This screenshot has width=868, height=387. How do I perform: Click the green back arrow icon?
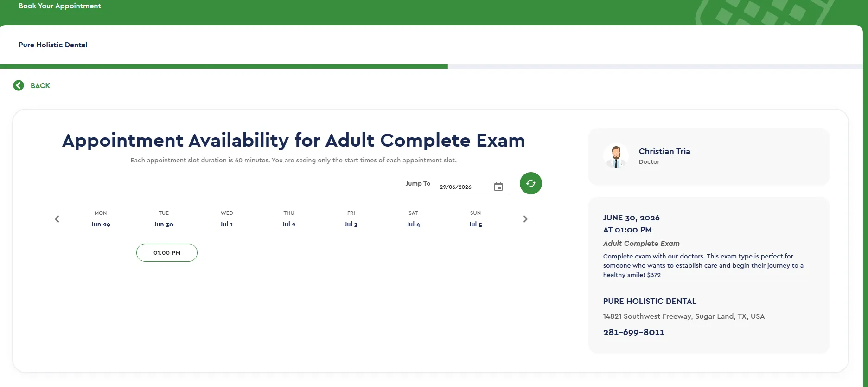(19, 85)
